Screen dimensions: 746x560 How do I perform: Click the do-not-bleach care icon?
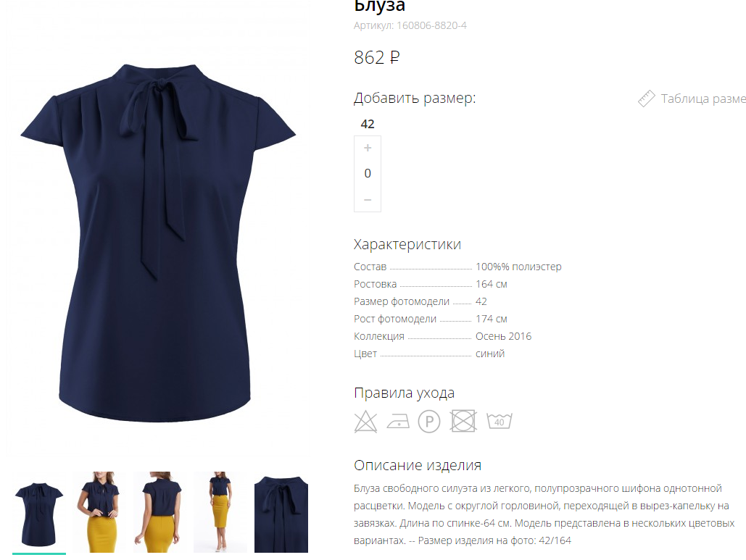tap(365, 421)
